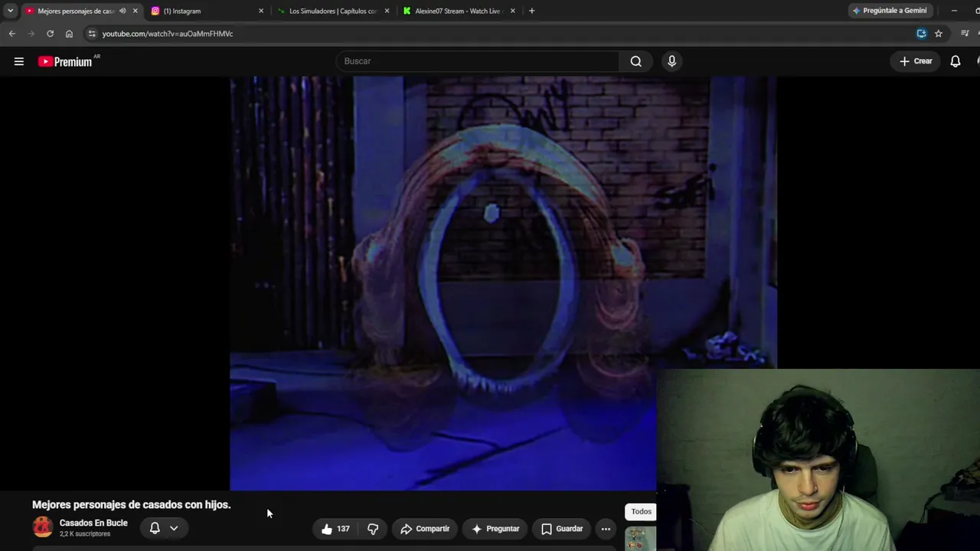The height and width of the screenshot is (551, 980).
Task: Select the Todos filter chip
Action: coord(642,512)
